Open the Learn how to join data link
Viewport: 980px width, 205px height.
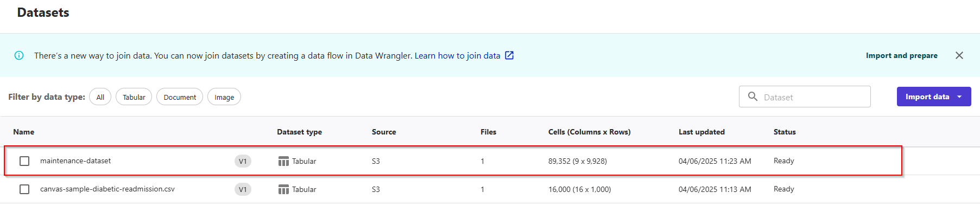coord(457,55)
